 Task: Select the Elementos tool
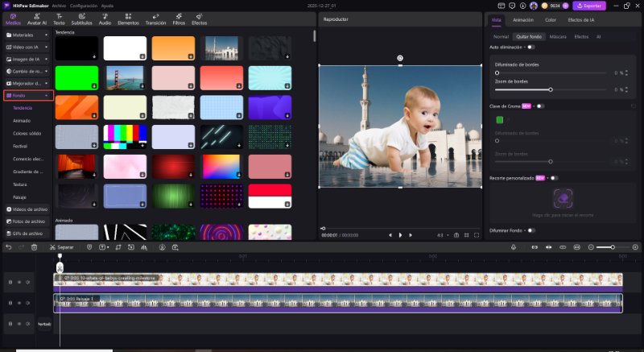tap(128, 19)
